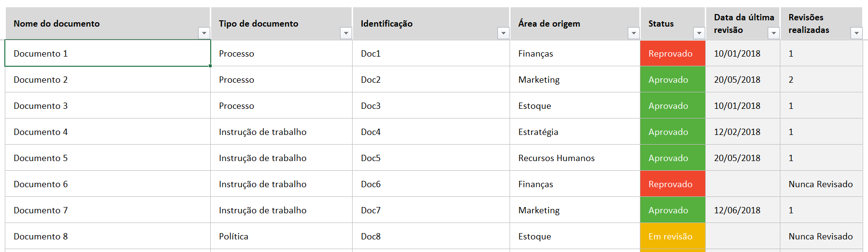The height and width of the screenshot is (252, 868).
Task: Click Nunca Revisado in the Documento 6 row
Action: tap(821, 184)
